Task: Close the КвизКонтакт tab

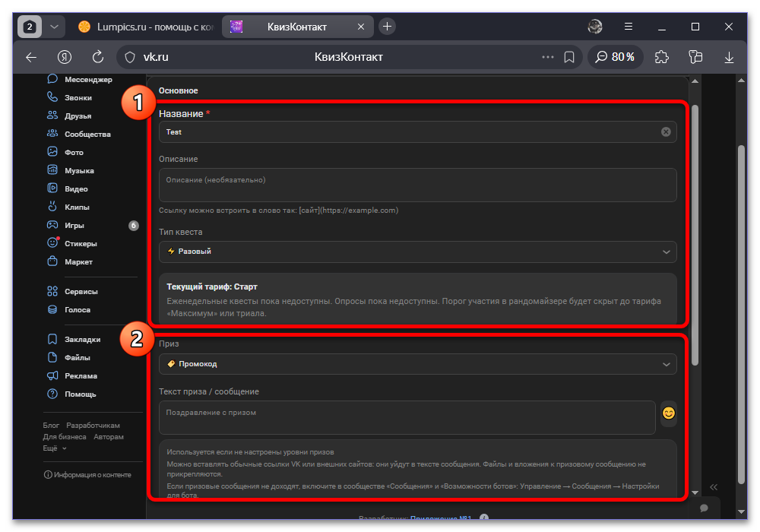Action: pyautogui.click(x=360, y=27)
